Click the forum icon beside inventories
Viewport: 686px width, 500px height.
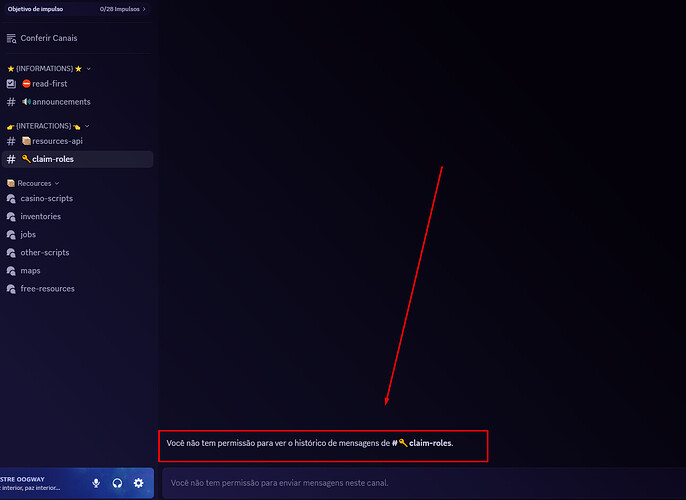point(11,217)
